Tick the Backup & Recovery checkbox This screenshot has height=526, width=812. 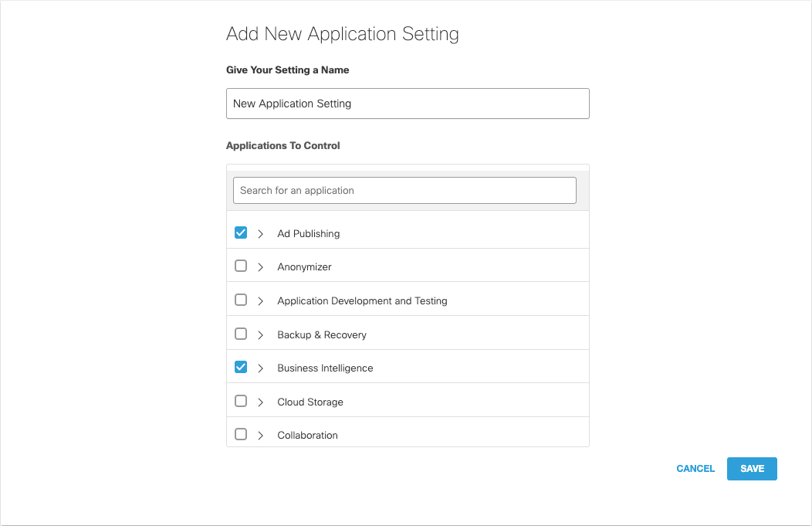point(241,334)
